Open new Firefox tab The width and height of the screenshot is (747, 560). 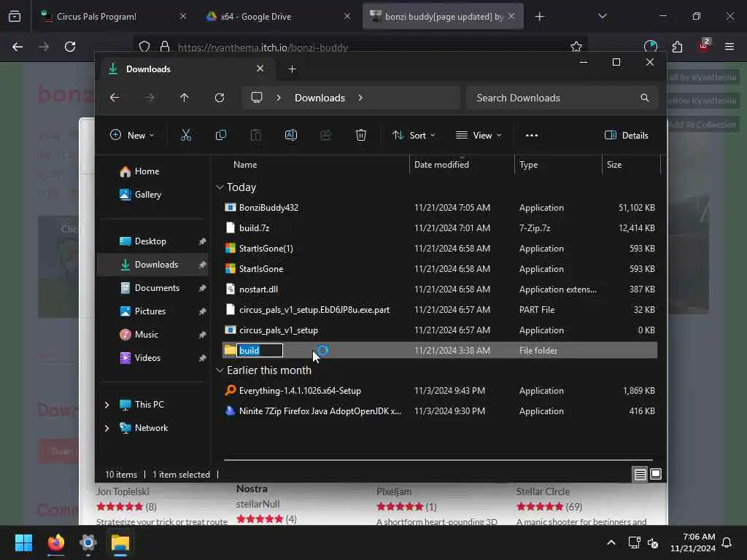coord(539,17)
